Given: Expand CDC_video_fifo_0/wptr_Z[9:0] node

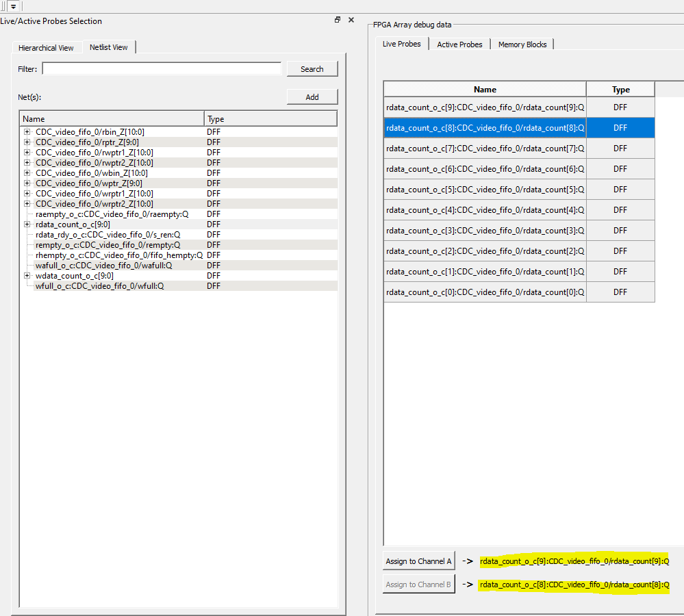Looking at the screenshot, I should (x=27, y=183).
